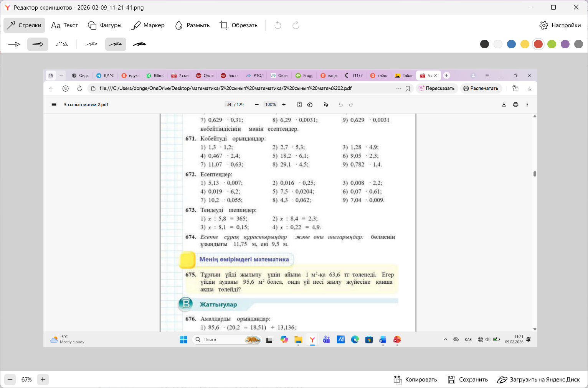The width and height of the screenshot is (588, 388).
Task: Zoom in with the plus button
Action: click(x=43, y=380)
